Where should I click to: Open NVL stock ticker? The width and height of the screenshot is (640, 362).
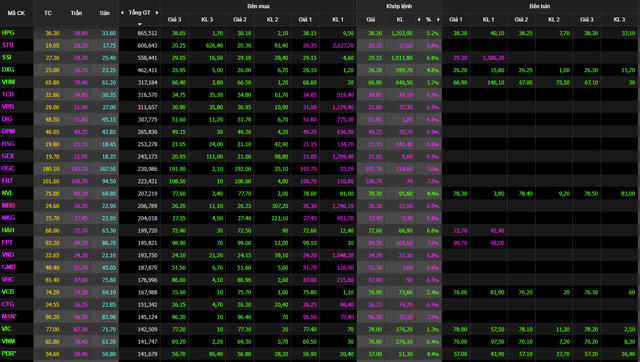pos(7,193)
